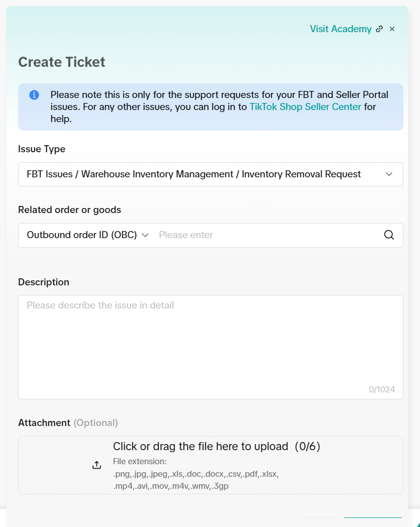Click the description character counter 0/1024
The width and height of the screenshot is (420, 527).
click(x=382, y=389)
